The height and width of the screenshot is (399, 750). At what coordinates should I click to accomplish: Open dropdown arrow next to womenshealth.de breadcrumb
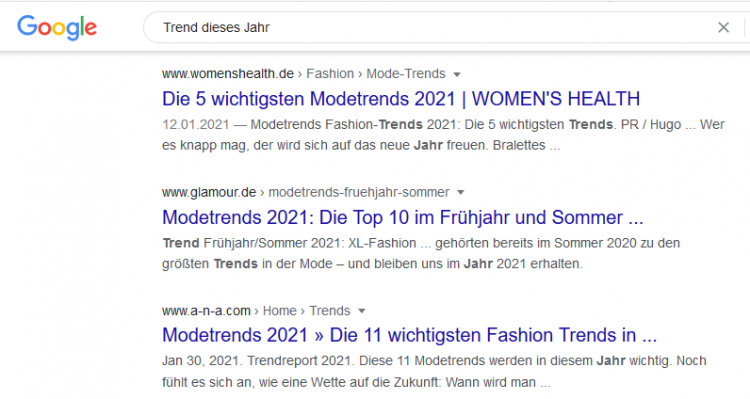(x=457, y=74)
